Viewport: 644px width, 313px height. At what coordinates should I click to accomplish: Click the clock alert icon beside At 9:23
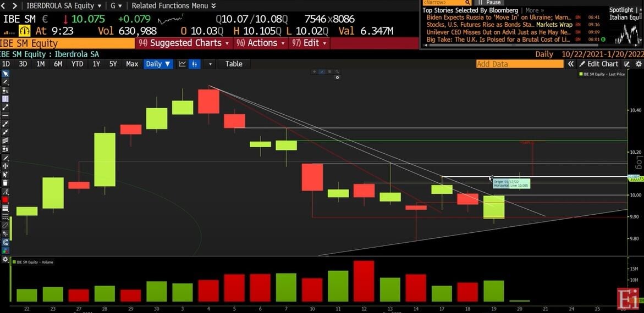25,31
